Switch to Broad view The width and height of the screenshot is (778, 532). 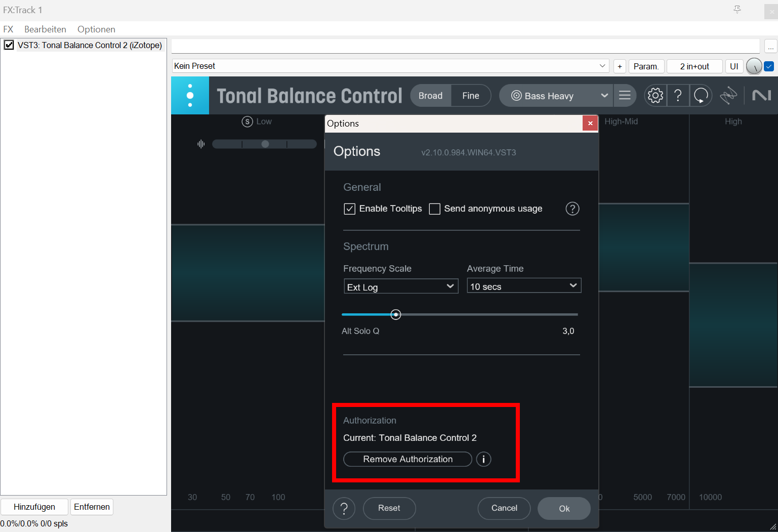430,96
